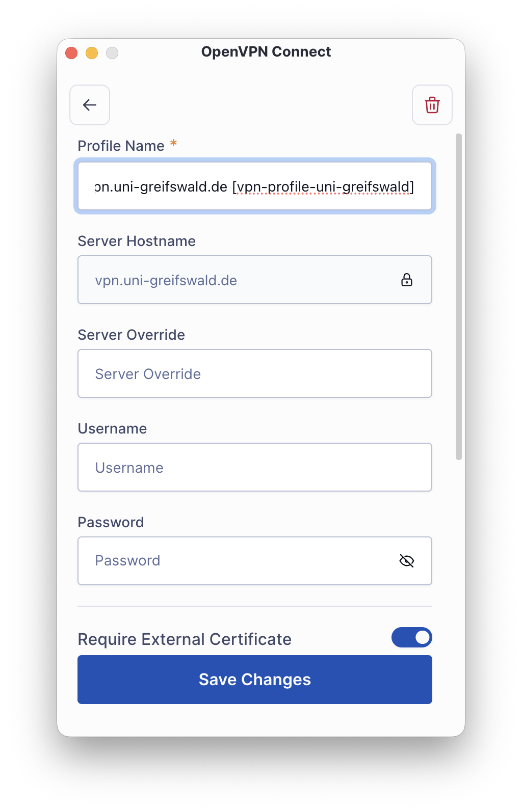Screen dimensions: 522x812
Task: Focus the Profile Name text field
Action: [255, 186]
